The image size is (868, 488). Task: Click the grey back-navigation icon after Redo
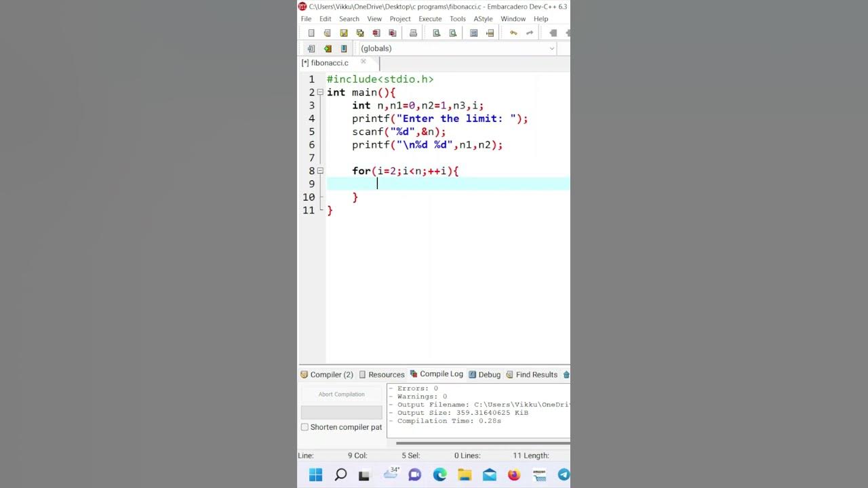point(553,33)
